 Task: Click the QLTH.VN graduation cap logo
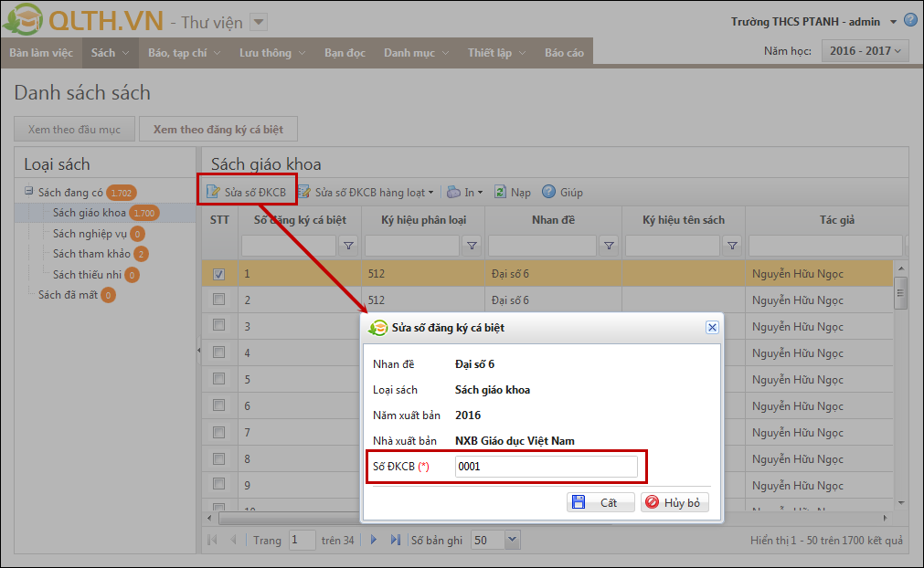click(23, 19)
